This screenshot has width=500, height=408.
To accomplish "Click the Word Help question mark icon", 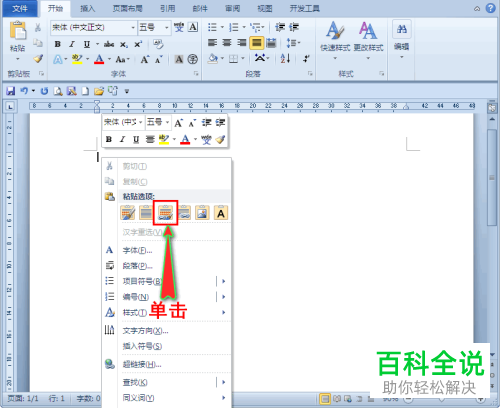I will [x=490, y=8].
